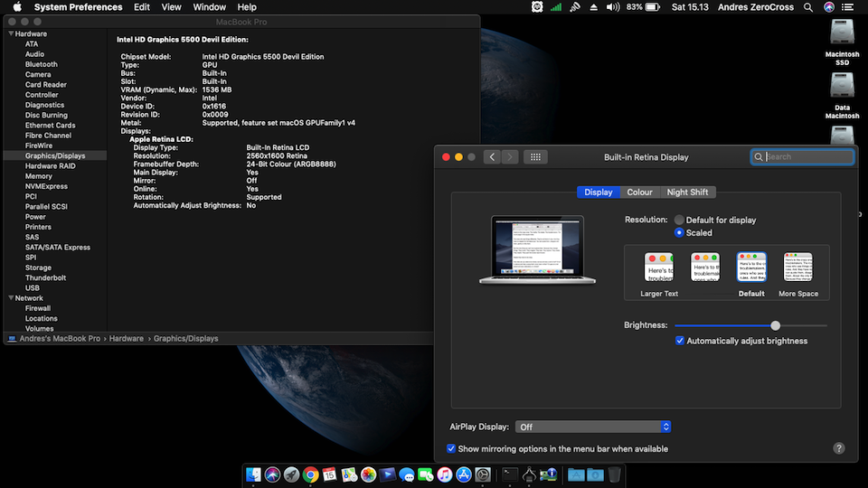Click the show all preferences grid icon

point(535,157)
